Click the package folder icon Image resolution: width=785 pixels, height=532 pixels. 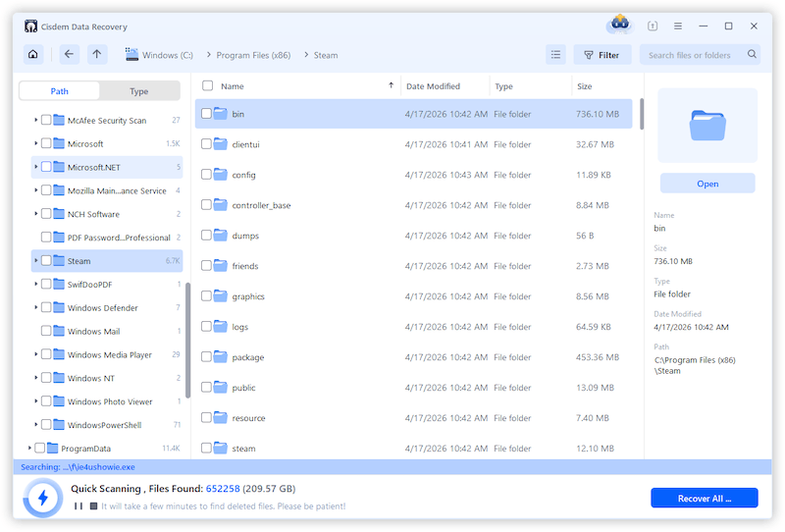coord(220,356)
